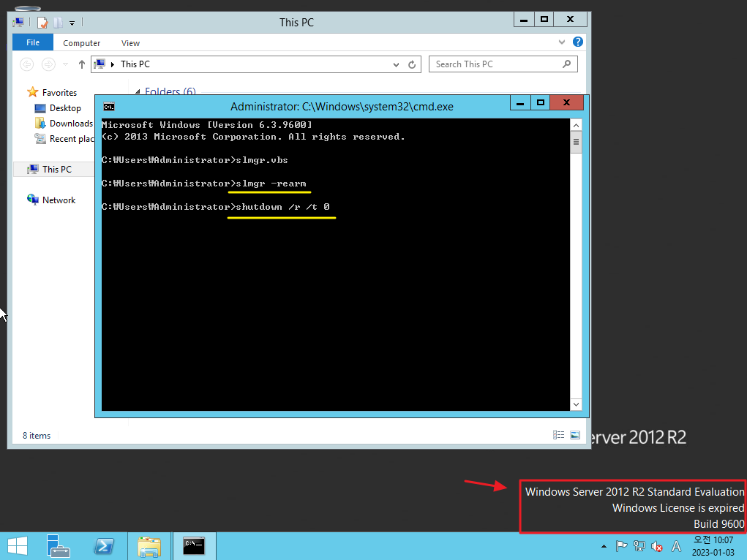Image resolution: width=747 pixels, height=560 pixels.
Task: Open the Properties quick access icon
Action: (x=42, y=23)
